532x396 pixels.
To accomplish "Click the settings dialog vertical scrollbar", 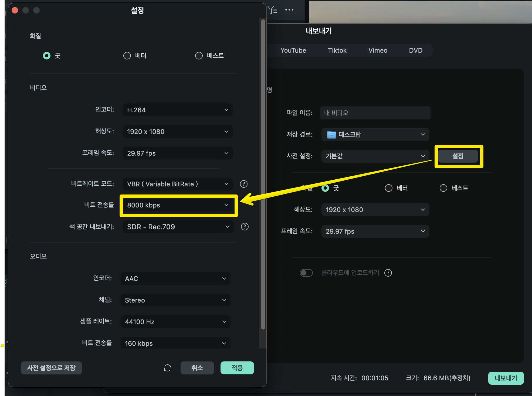I will point(263,173).
